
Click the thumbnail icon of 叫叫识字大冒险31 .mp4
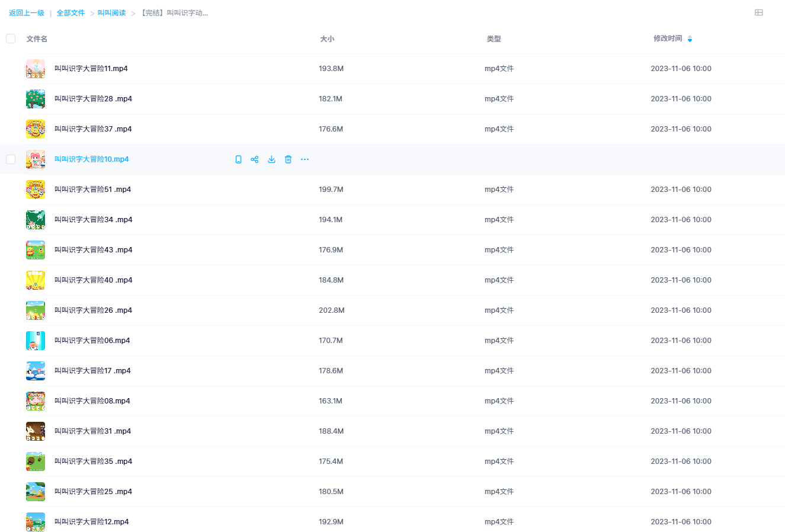click(x=36, y=431)
